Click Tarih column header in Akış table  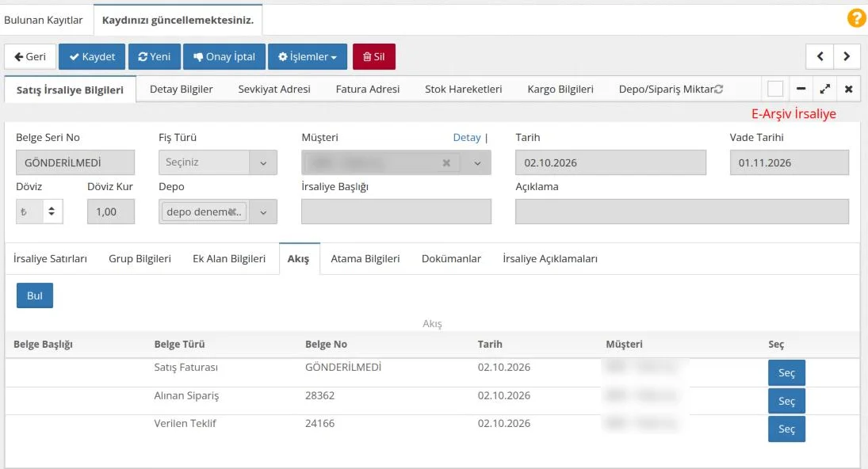[490, 344]
